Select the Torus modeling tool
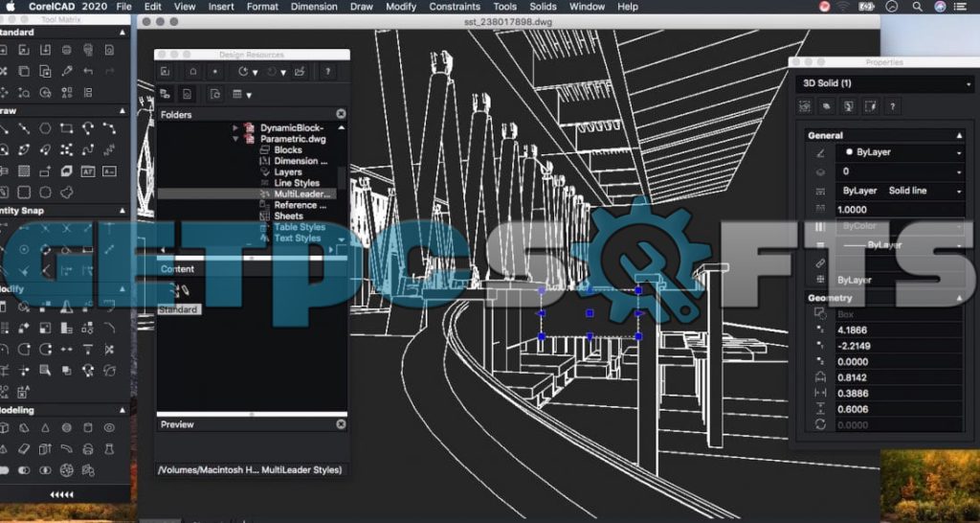This screenshot has width=980, height=523. click(x=109, y=428)
